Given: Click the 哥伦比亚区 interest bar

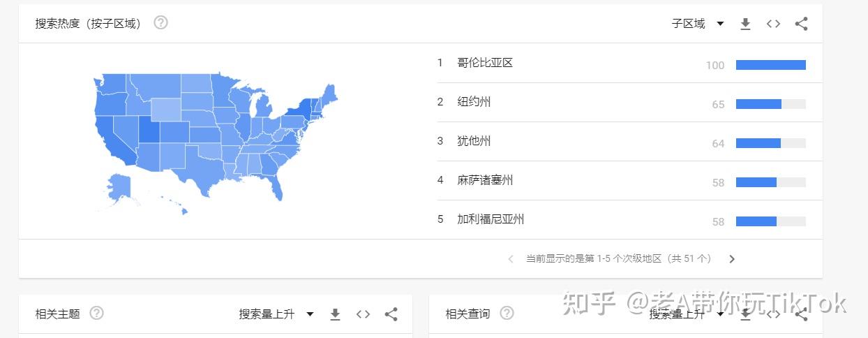Looking at the screenshot, I should 770,65.
